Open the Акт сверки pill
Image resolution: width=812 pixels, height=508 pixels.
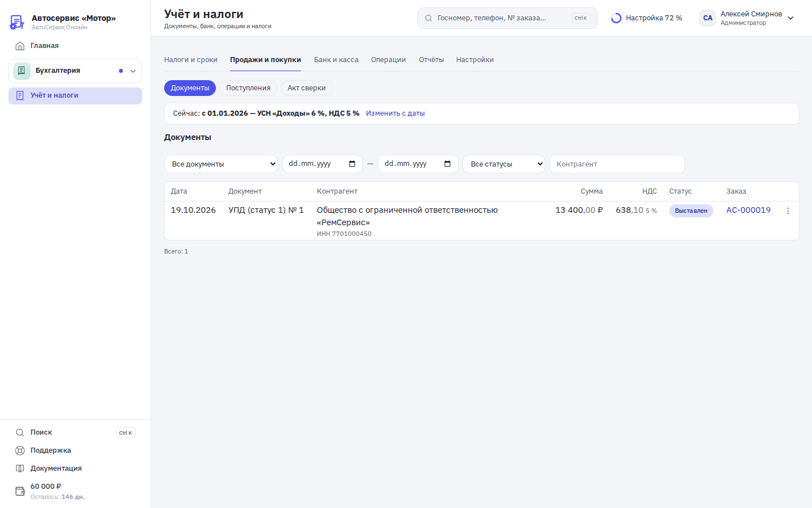coord(307,88)
